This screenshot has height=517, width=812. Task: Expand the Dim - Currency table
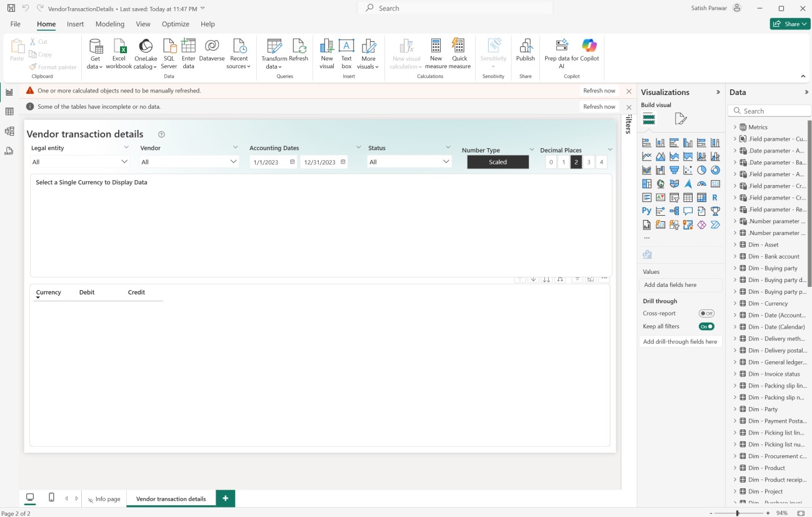click(735, 303)
